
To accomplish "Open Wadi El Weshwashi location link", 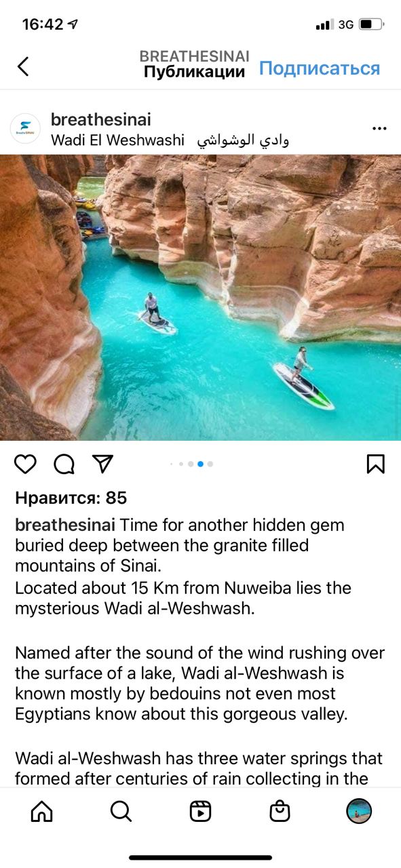I will tap(170, 140).
